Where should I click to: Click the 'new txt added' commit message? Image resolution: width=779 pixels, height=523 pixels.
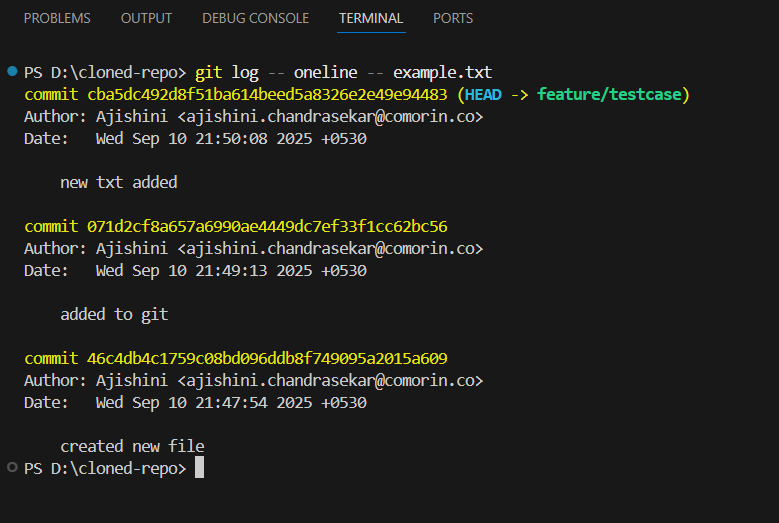tap(119, 182)
